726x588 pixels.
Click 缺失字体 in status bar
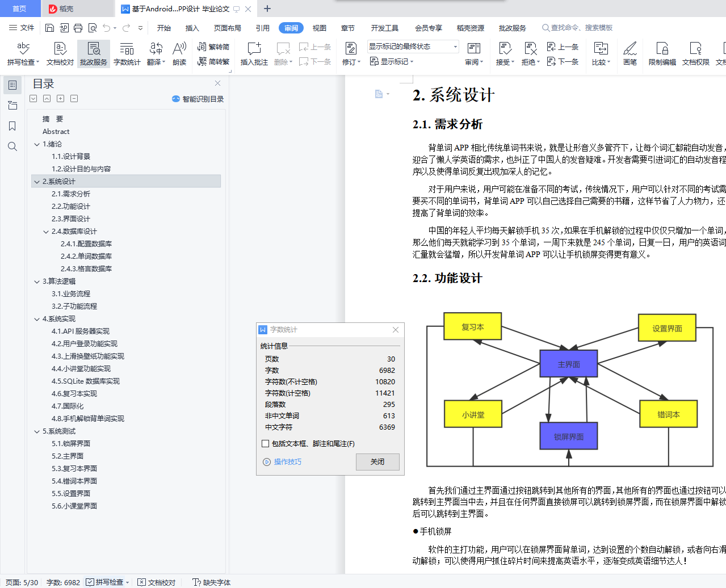212,582
